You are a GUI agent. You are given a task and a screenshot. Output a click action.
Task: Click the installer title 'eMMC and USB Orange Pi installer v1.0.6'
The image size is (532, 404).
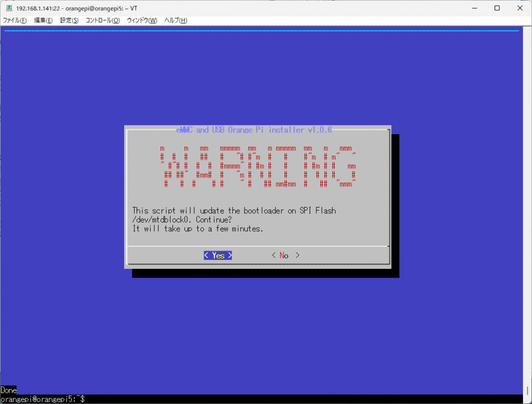click(x=254, y=129)
